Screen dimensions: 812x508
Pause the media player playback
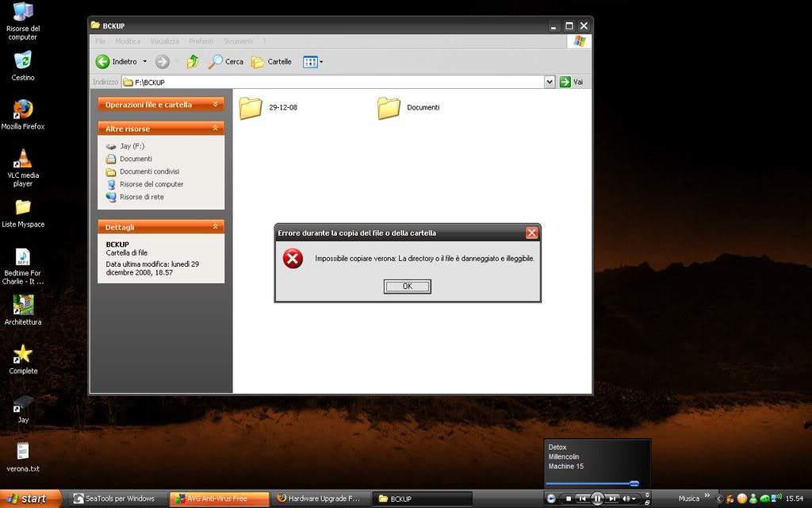click(x=598, y=498)
